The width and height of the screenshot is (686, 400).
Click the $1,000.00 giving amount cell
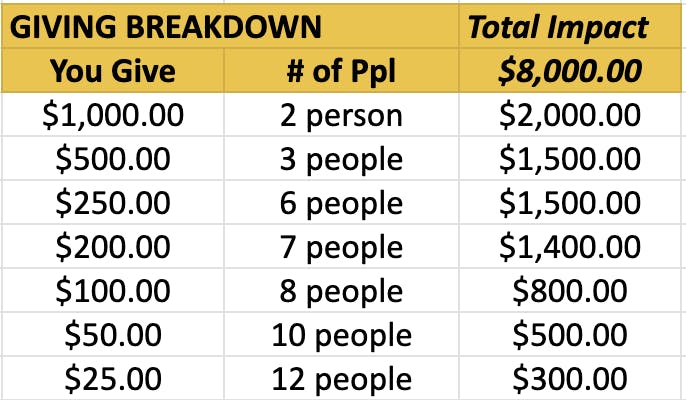[x=112, y=115]
